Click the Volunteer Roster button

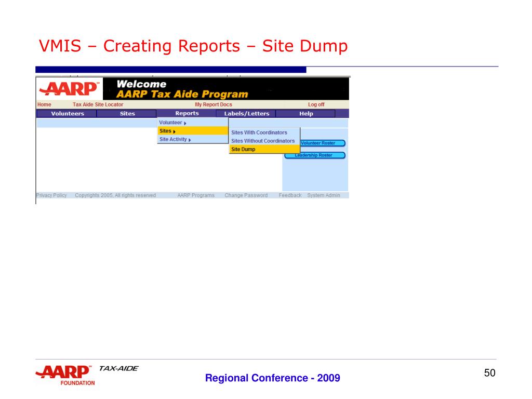pyautogui.click(x=322, y=143)
